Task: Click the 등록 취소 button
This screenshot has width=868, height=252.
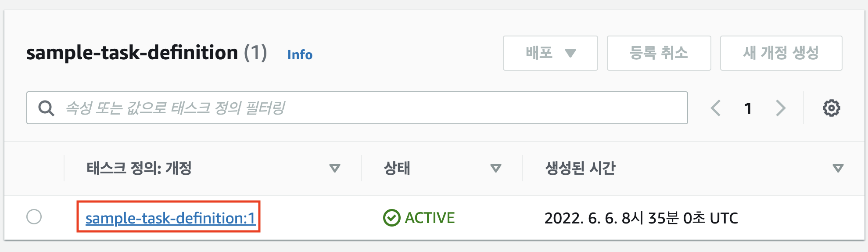Action: [659, 53]
